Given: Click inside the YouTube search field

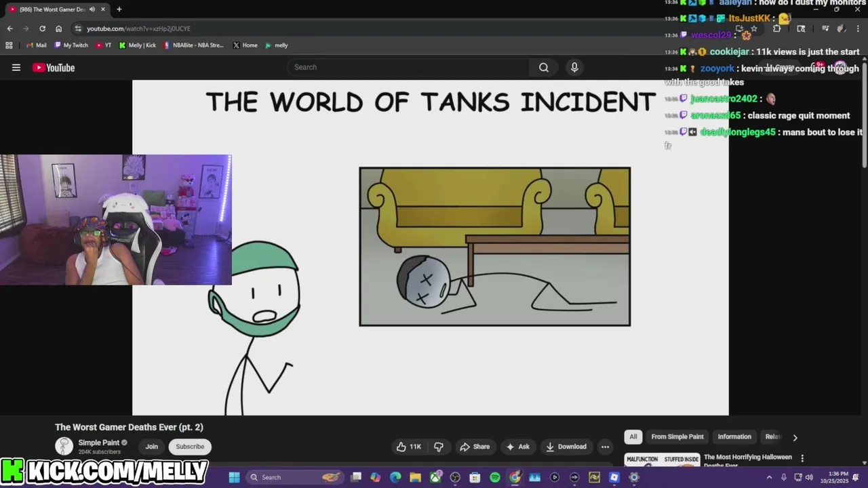Looking at the screenshot, I should point(409,67).
